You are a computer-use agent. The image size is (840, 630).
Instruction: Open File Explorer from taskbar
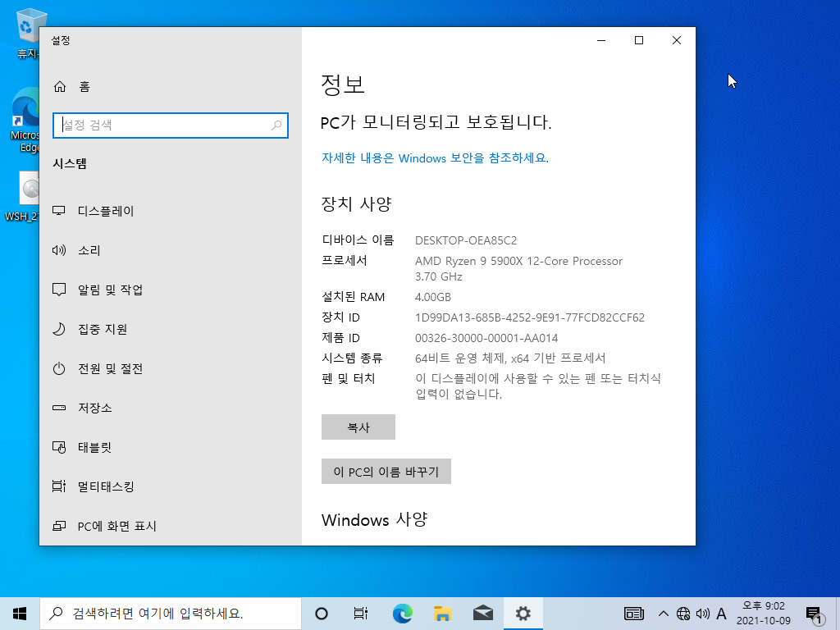click(x=442, y=614)
